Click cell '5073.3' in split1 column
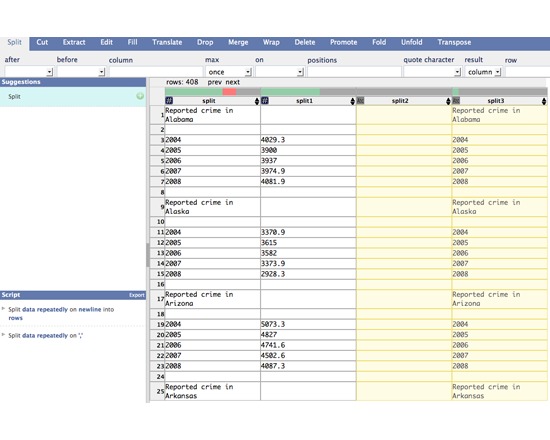The width and height of the screenshot is (550, 440). [x=308, y=324]
